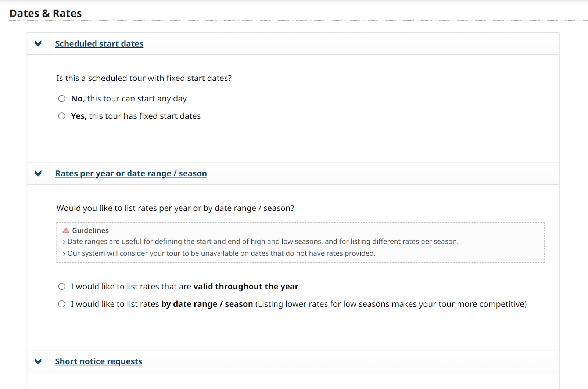
Task: Choose the 'Yes, this tour has fixed start dates' radio button
Action: (62, 116)
